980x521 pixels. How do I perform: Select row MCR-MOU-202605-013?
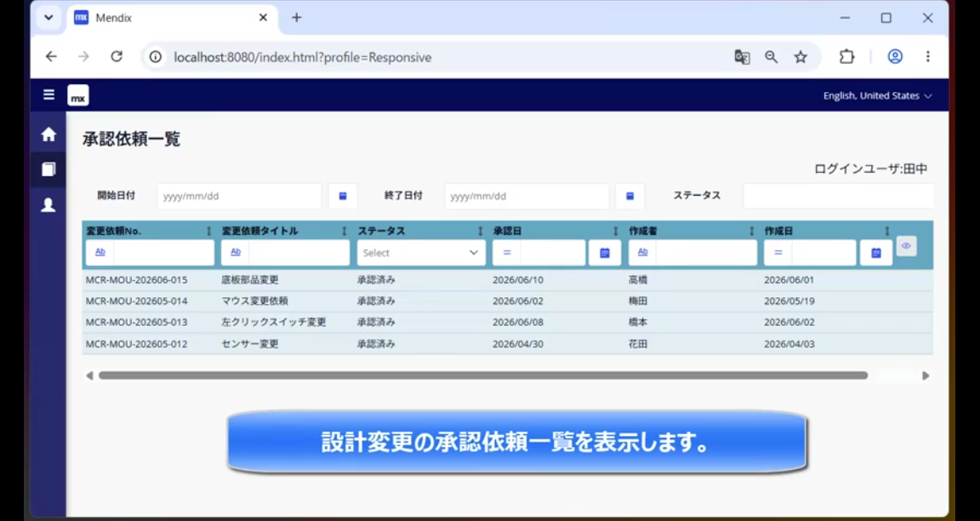[508, 322]
